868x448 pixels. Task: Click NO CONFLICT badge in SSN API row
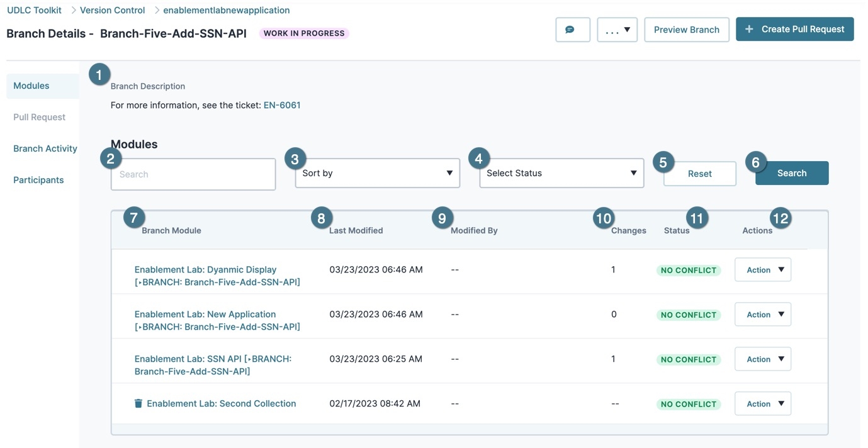[689, 359]
